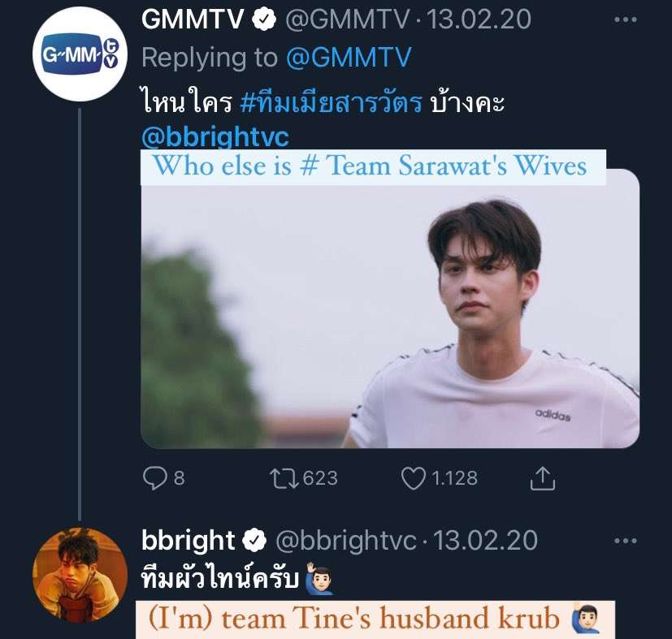Open the @bbrightvc handle beside bbright's name
672x639 pixels.
click(x=346, y=541)
